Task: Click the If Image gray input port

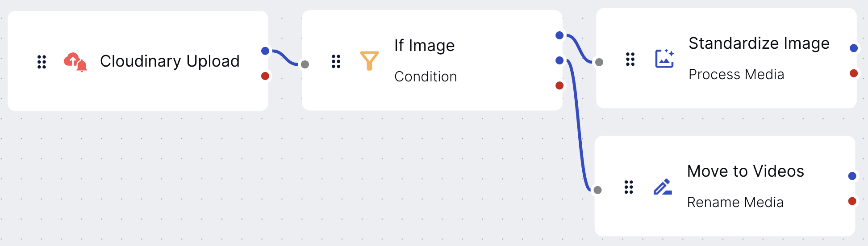Action: click(x=305, y=64)
